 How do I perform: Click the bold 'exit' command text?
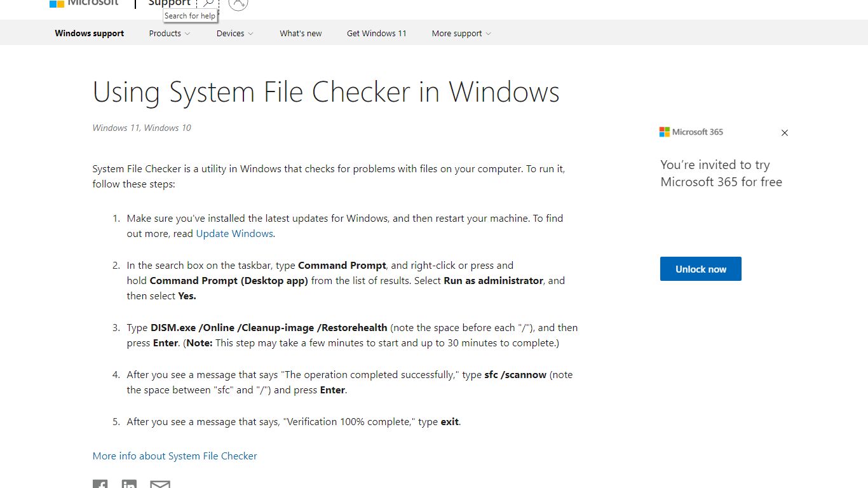[449, 421]
